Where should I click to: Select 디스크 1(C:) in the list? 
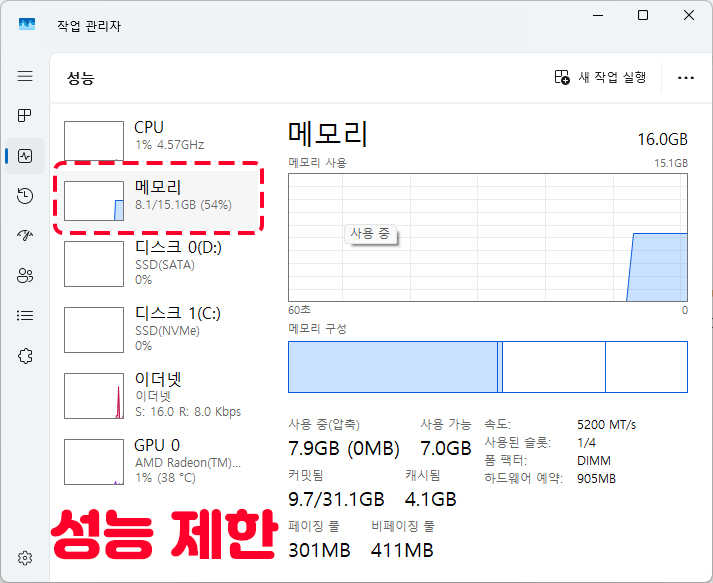(157, 329)
